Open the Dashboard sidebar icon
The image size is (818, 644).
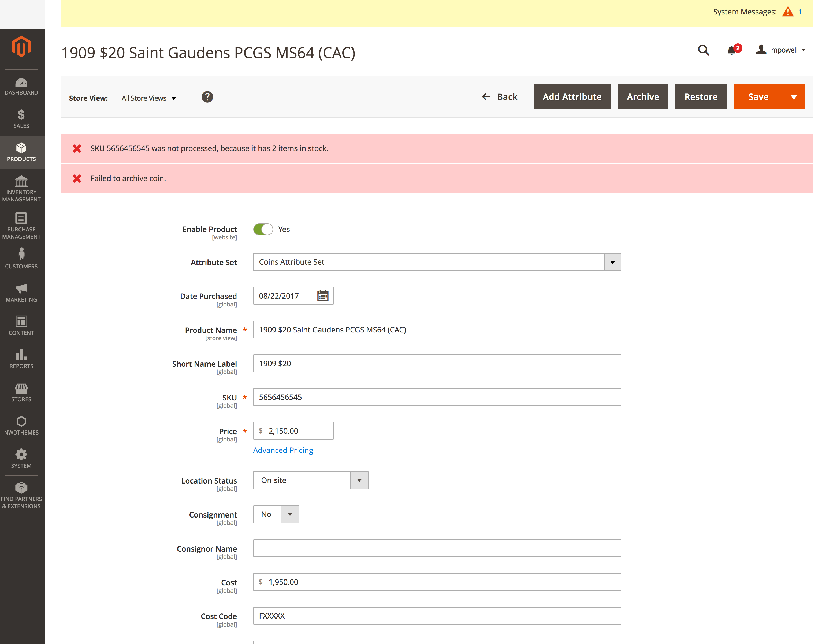tap(21, 86)
